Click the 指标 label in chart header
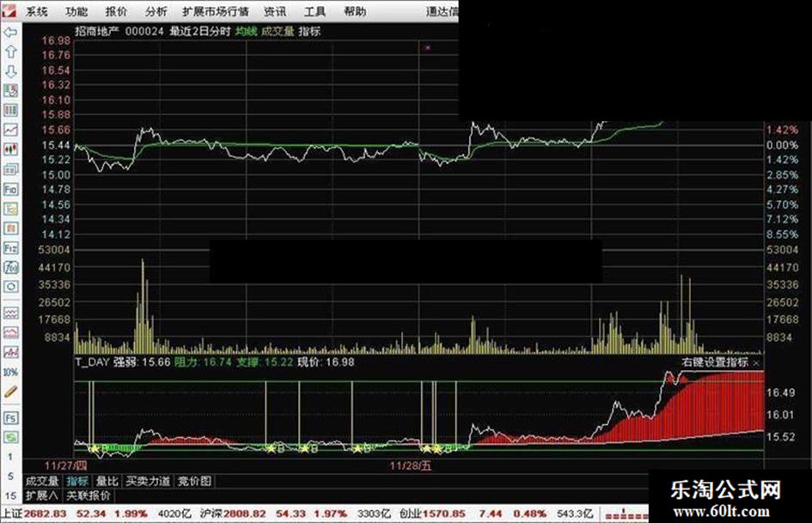The width and height of the screenshot is (812, 523). click(x=309, y=31)
